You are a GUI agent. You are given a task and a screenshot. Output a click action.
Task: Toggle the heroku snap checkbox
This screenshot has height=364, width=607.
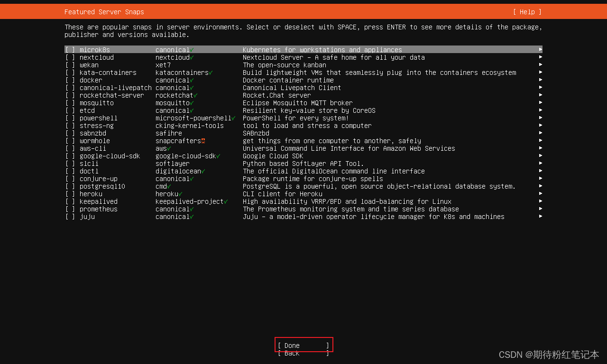coord(70,194)
